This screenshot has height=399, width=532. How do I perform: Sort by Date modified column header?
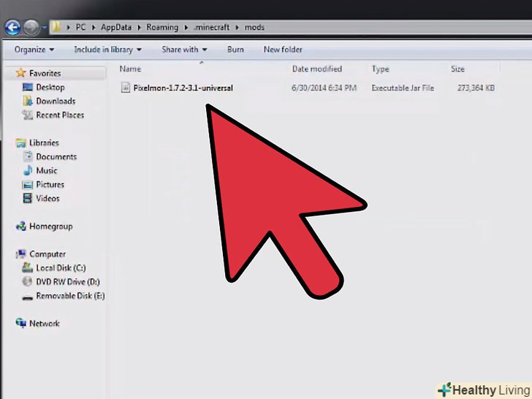pyautogui.click(x=317, y=69)
